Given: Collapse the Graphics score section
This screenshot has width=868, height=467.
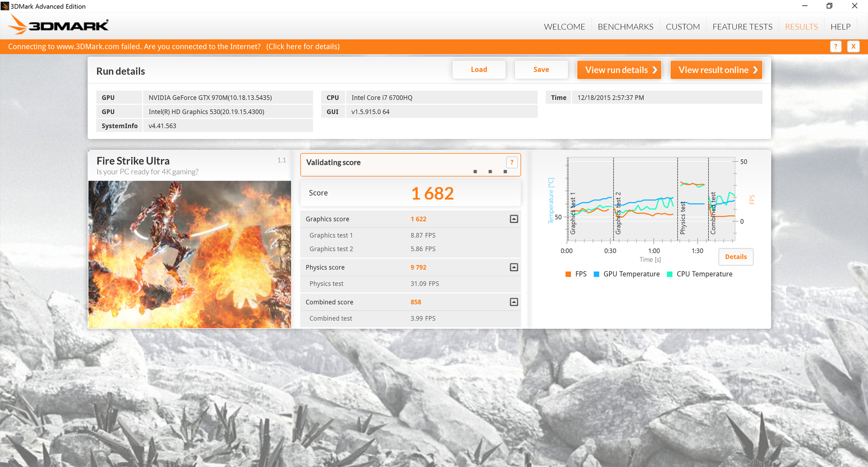Looking at the screenshot, I should click(x=514, y=219).
